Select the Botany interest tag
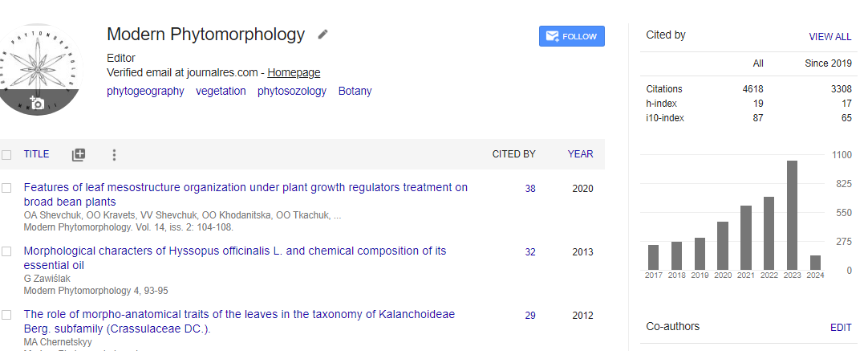Viewport: 868px width, 351px height. point(355,91)
